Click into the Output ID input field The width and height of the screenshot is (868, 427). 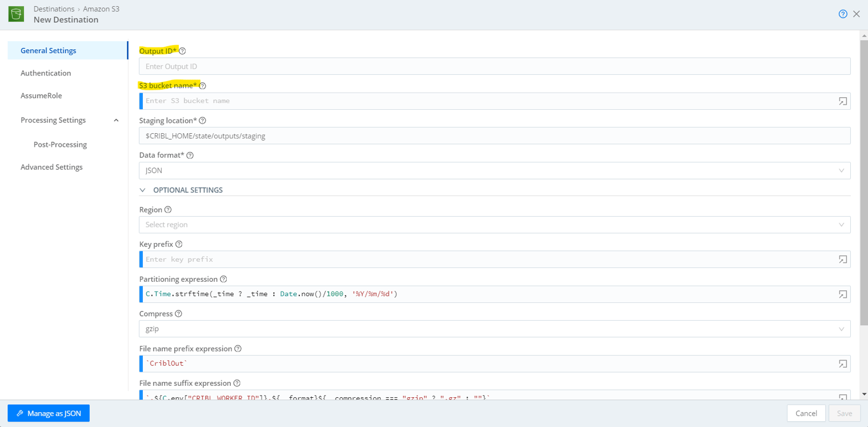(x=494, y=66)
